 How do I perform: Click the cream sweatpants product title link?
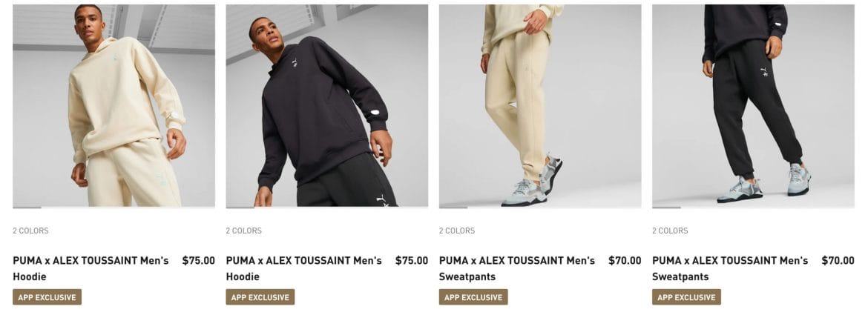point(517,268)
